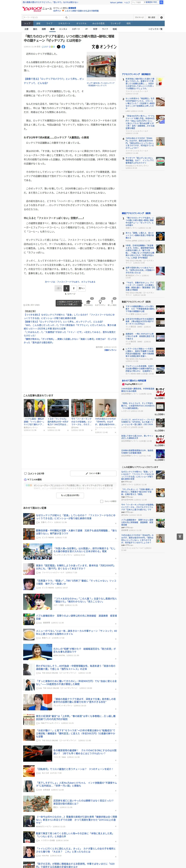Viewport: 186px width, 868px height.
Task: Open the エキスパート navigation tab
Action: (64, 24)
